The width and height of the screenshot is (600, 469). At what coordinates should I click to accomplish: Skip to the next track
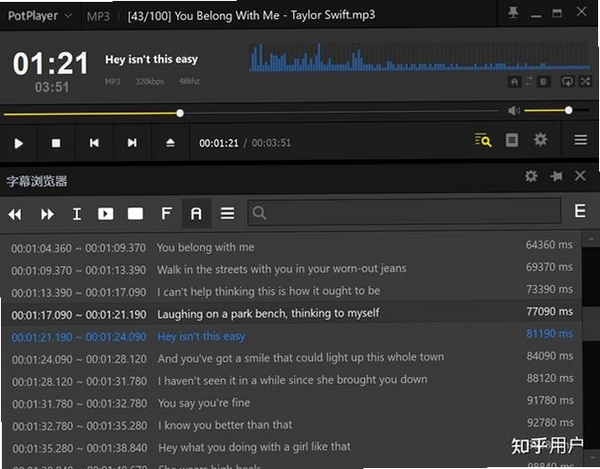132,143
